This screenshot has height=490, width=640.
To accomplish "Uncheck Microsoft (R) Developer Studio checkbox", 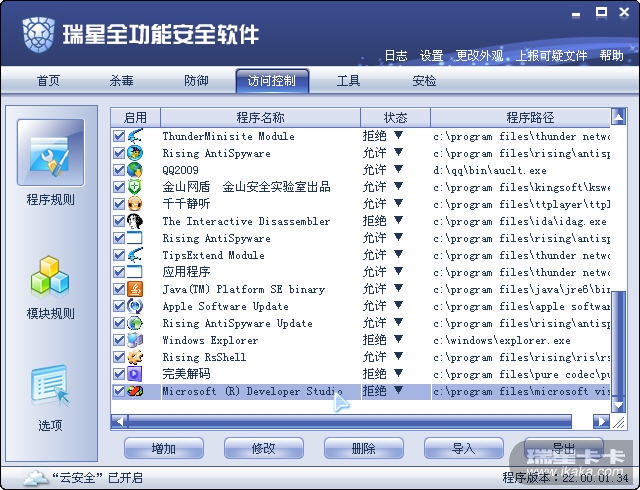I will (x=119, y=391).
